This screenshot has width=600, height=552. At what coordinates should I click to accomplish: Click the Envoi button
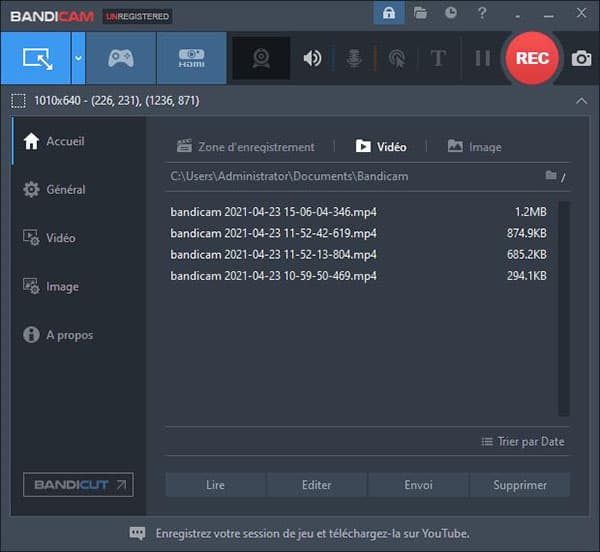point(418,485)
